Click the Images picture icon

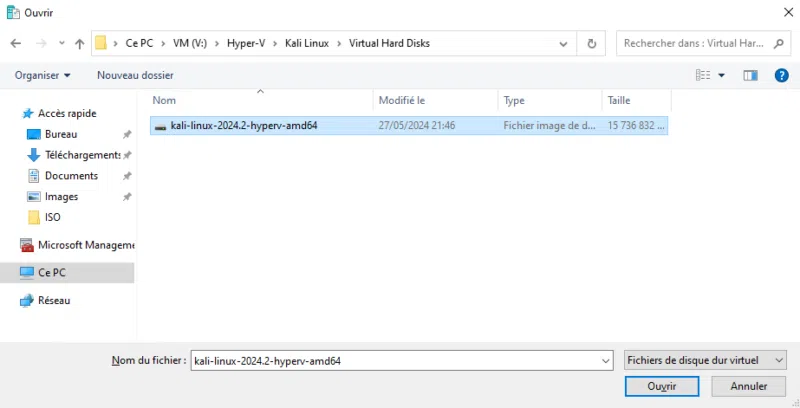(34, 197)
